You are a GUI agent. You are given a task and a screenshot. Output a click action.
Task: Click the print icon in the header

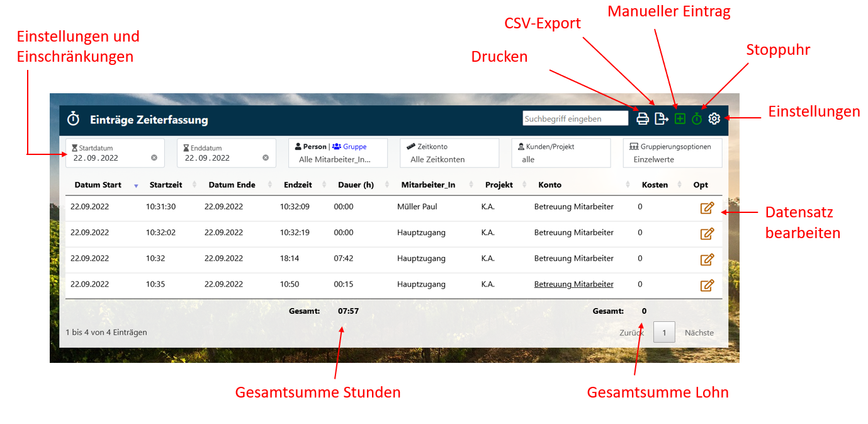tap(642, 118)
